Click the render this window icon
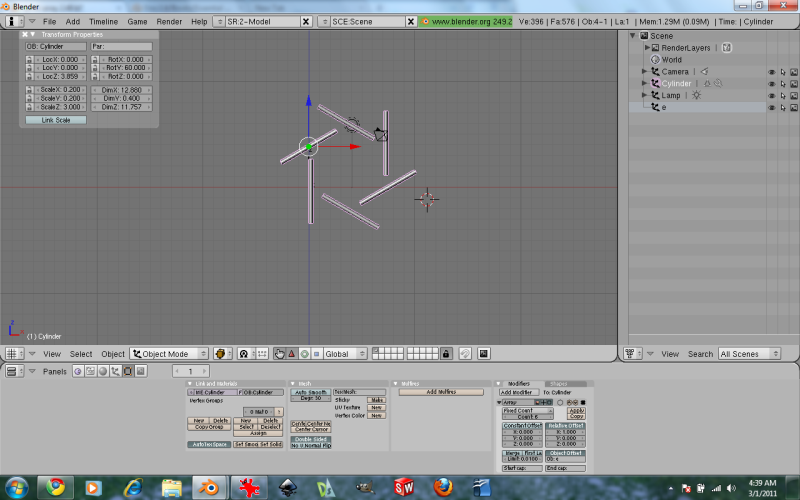 (x=484, y=354)
